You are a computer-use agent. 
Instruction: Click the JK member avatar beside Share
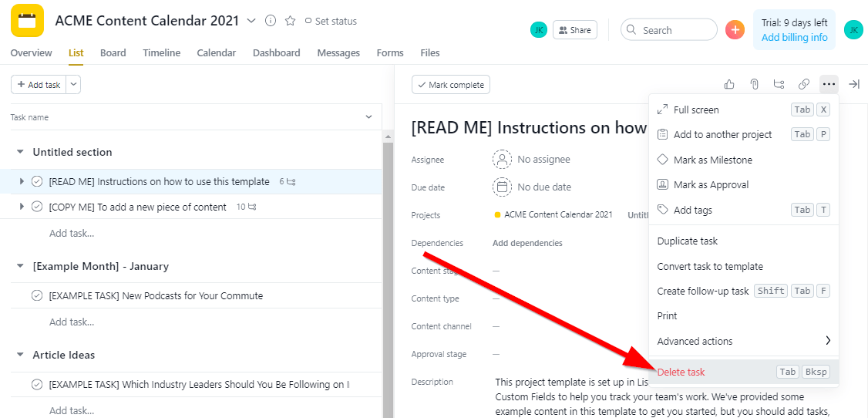(539, 30)
